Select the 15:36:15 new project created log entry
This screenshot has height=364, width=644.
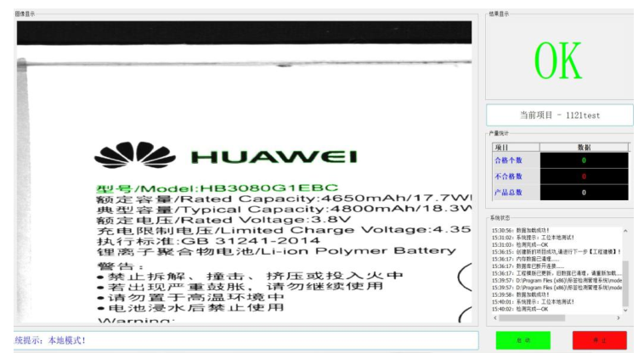pos(556,252)
